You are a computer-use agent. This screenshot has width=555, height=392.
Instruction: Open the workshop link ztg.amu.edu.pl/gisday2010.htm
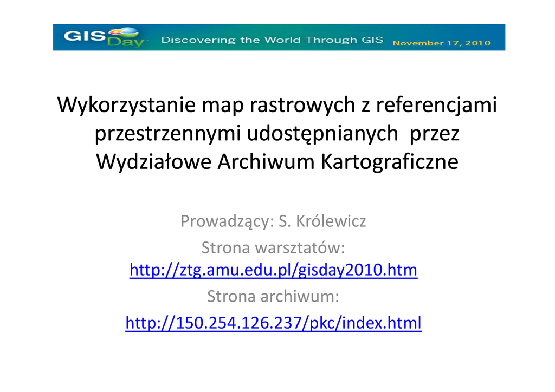(273, 270)
